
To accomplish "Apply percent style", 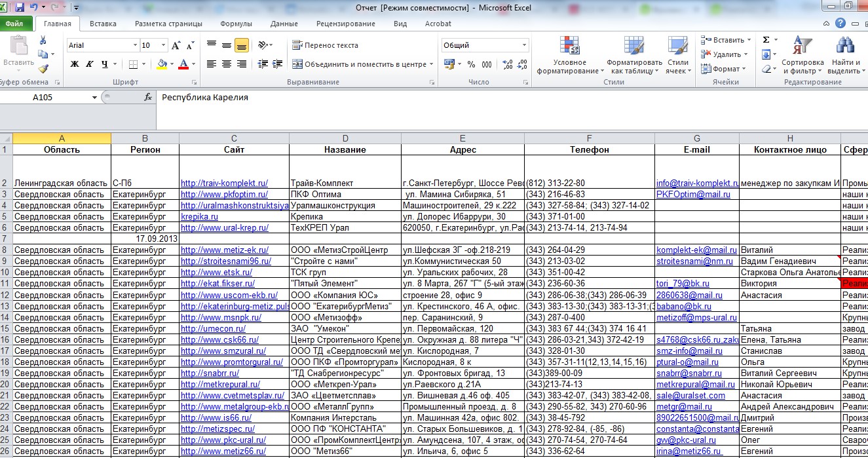I will [x=471, y=64].
